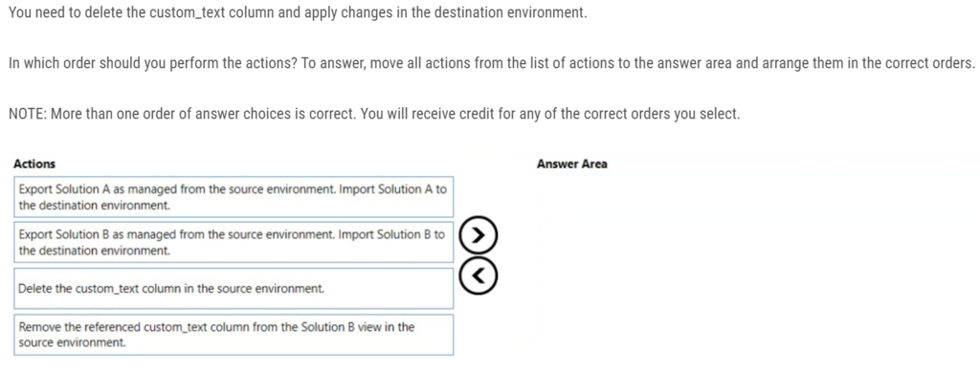Click 'custom_text' in the top instruction sentence
Image resolution: width=980 pixels, height=371 pixels.
[188, 13]
